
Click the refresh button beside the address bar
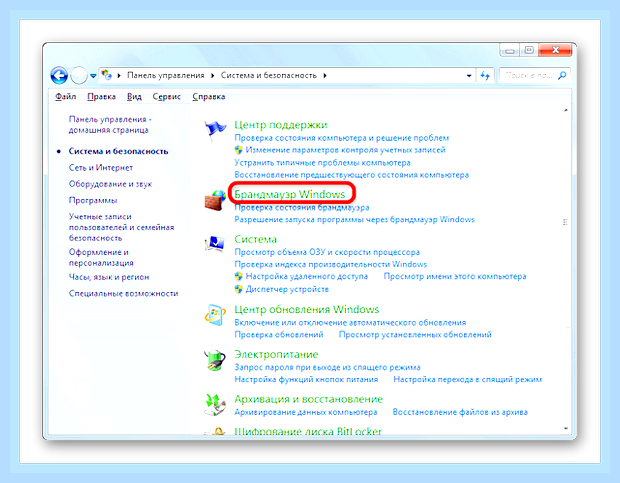pos(485,75)
